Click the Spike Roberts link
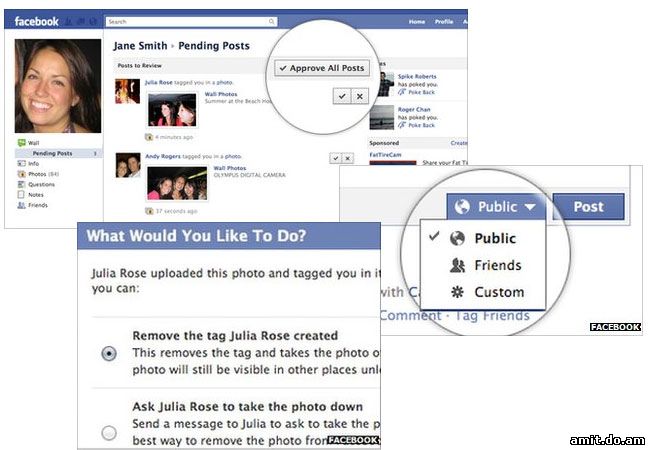 click(417, 76)
